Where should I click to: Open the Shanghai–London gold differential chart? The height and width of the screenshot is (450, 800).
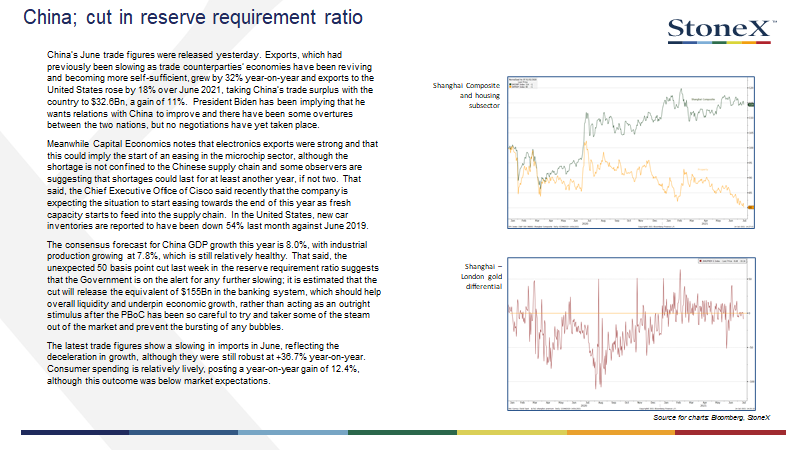[x=631, y=334]
